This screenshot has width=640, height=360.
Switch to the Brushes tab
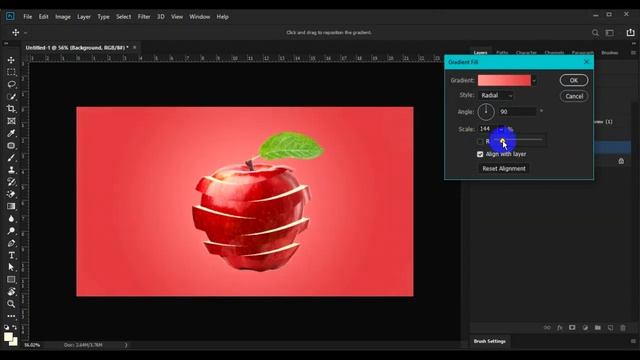pyautogui.click(x=609, y=53)
